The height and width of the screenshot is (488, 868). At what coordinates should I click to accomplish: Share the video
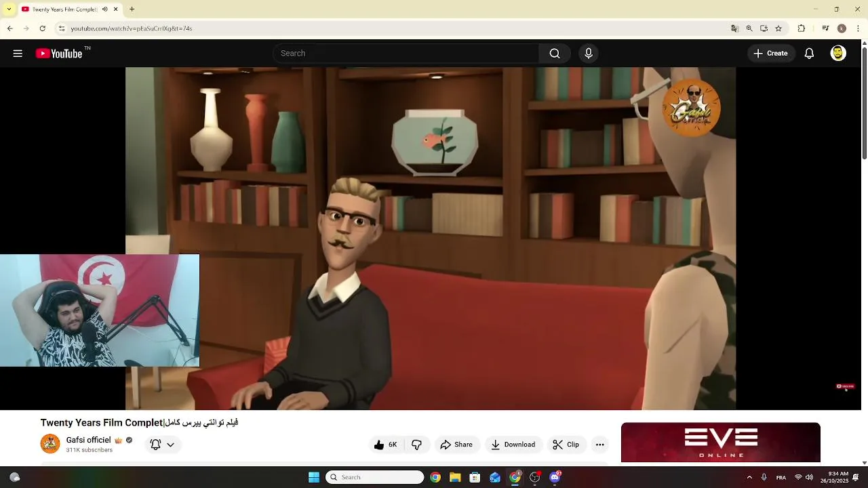[457, 445]
